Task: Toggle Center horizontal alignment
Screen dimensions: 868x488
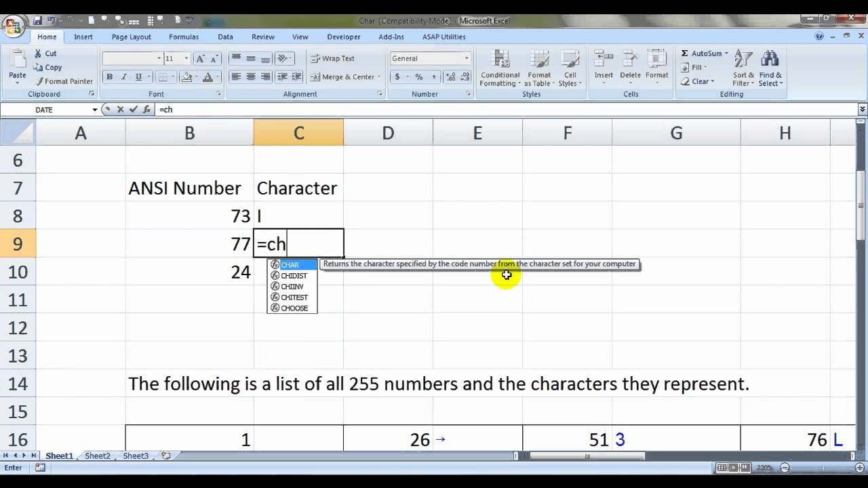Action: (x=251, y=77)
